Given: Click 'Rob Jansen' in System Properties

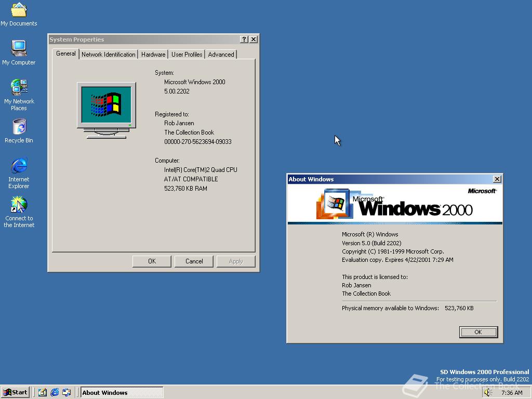Looking at the screenshot, I should coord(179,123).
